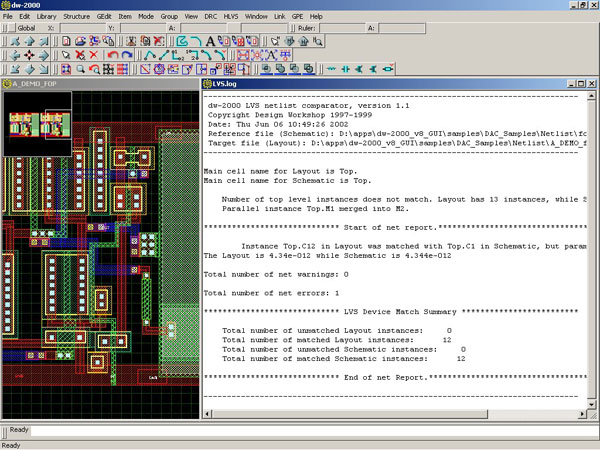Click the blue Redo arrow icon
600x450 pixels.
coord(127,55)
